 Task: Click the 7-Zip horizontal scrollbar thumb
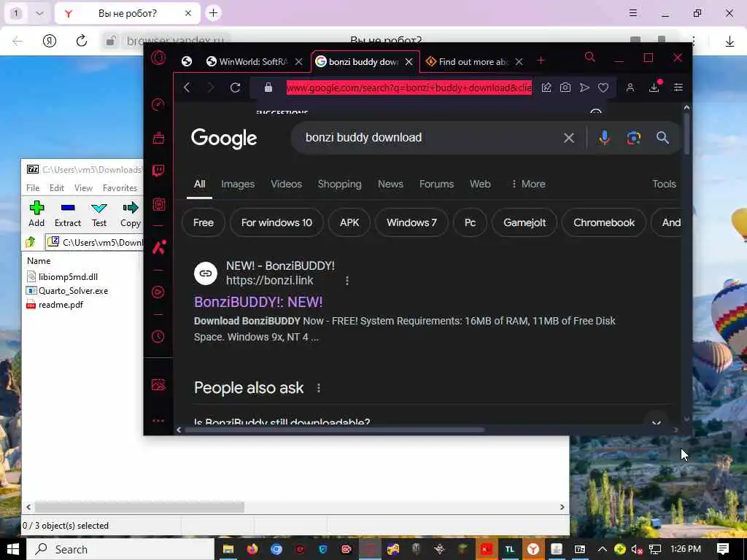point(139,507)
